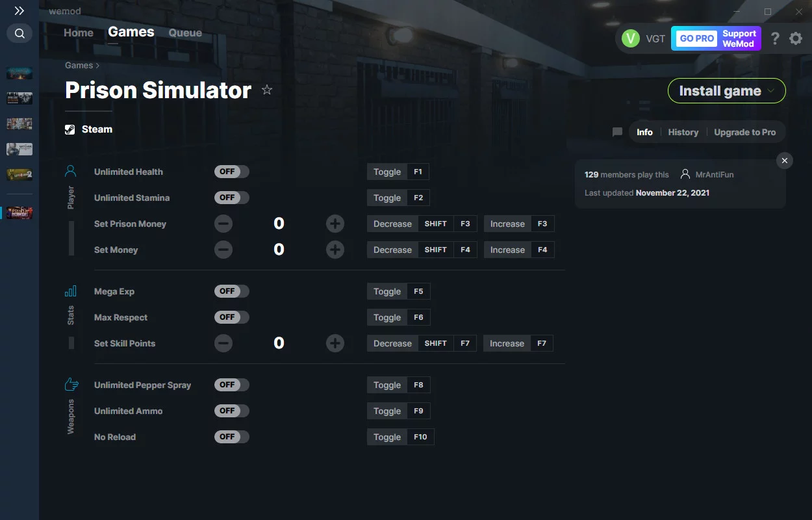Expand the Install game dropdown arrow
This screenshot has height=520, width=812.
771,91
